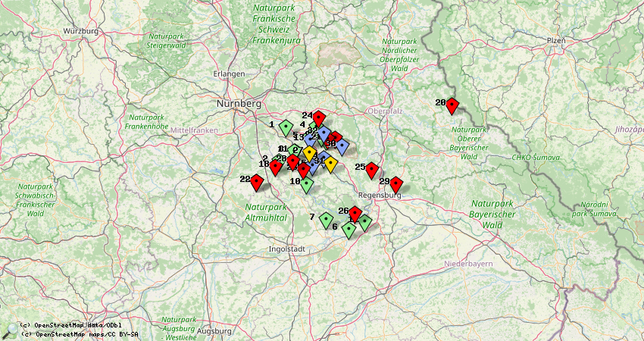644x341 pixels.
Task: Select the green marker numbered 10
Action: click(x=306, y=183)
